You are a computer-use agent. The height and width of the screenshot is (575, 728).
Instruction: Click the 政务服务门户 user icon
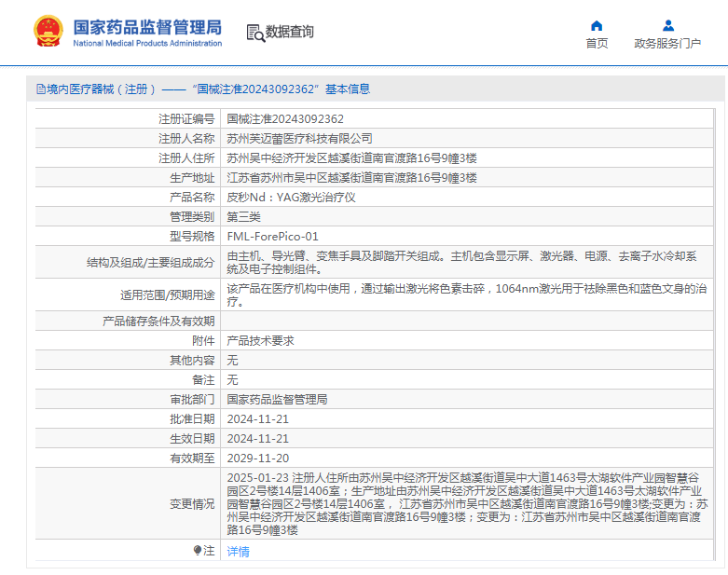coord(668,25)
